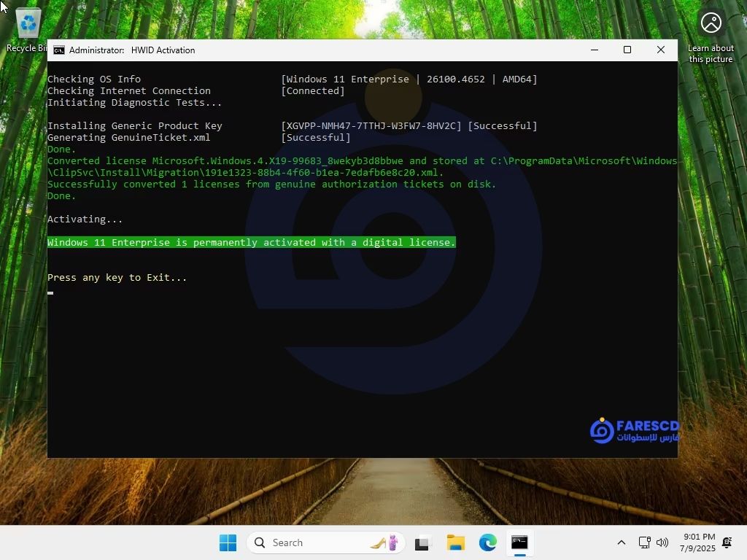Screen dimensions: 747x560
Task: Click the Learn about this picture icon
Action: coord(711,37)
